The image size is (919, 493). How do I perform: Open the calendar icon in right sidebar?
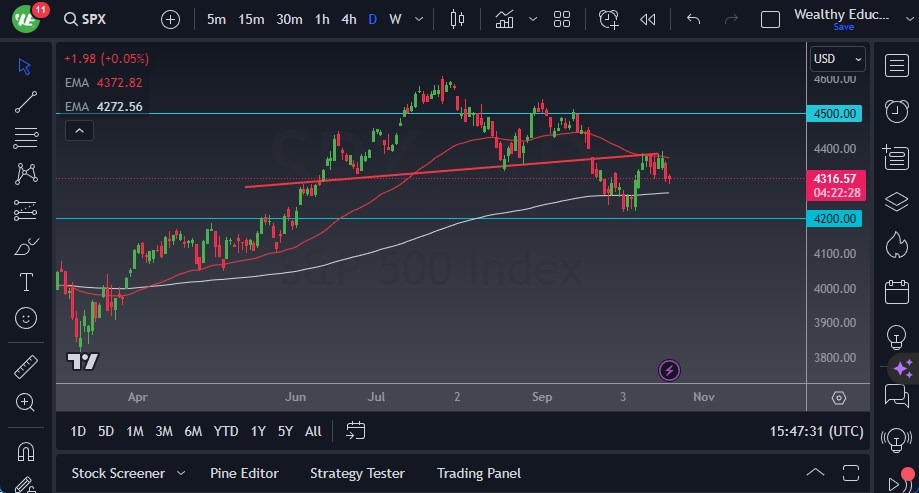point(896,291)
